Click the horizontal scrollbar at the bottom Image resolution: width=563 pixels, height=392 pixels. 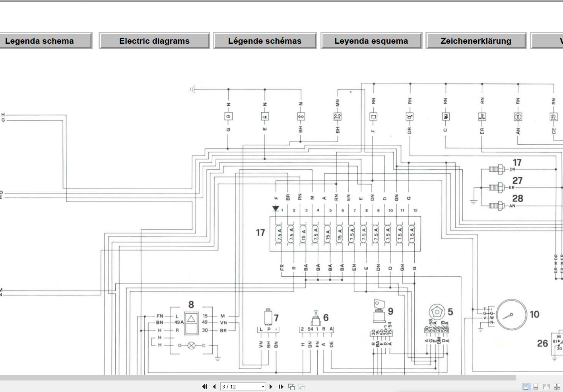pos(258,378)
